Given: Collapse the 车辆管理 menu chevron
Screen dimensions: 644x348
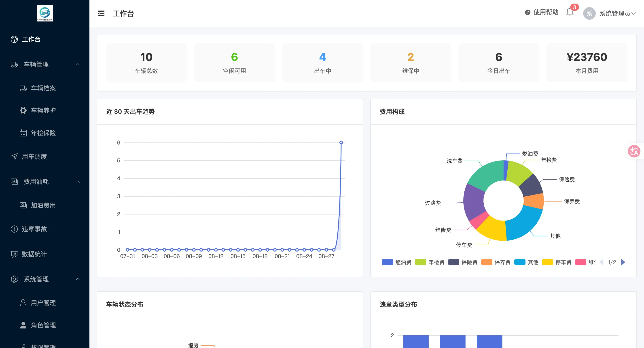Looking at the screenshot, I should pyautogui.click(x=78, y=64).
